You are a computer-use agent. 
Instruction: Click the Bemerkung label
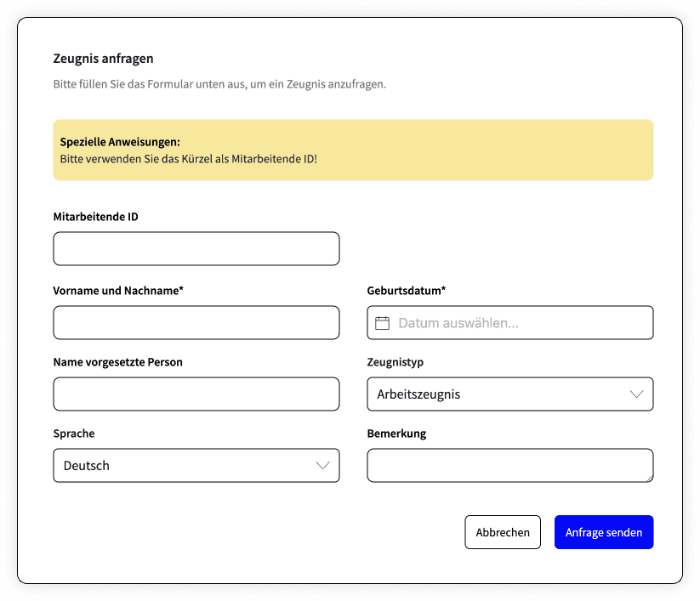pos(396,434)
